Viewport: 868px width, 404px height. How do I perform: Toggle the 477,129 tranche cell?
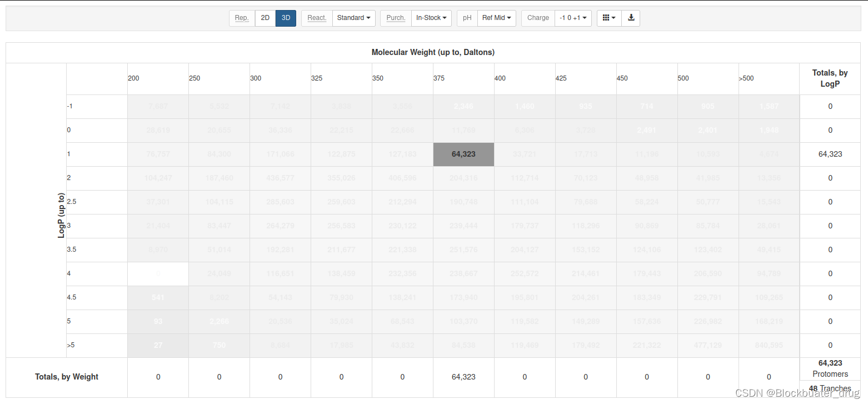click(708, 345)
